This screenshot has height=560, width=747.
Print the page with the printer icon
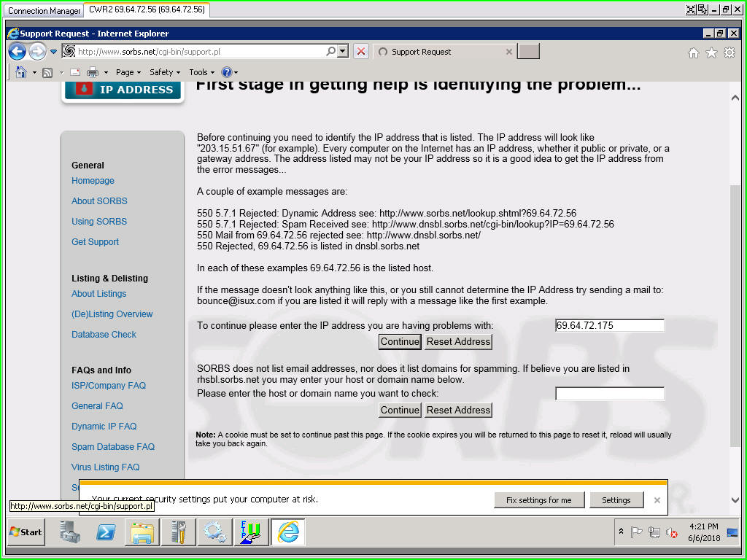[x=93, y=72]
